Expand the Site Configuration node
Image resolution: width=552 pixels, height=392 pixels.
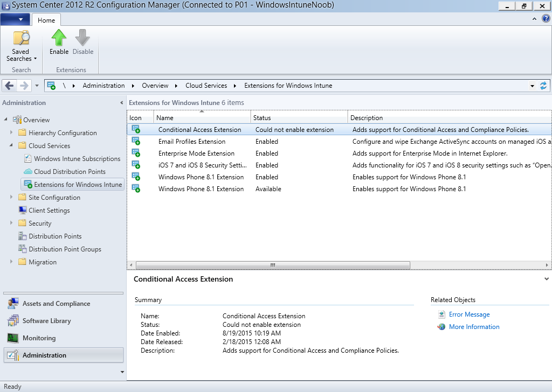(x=11, y=197)
